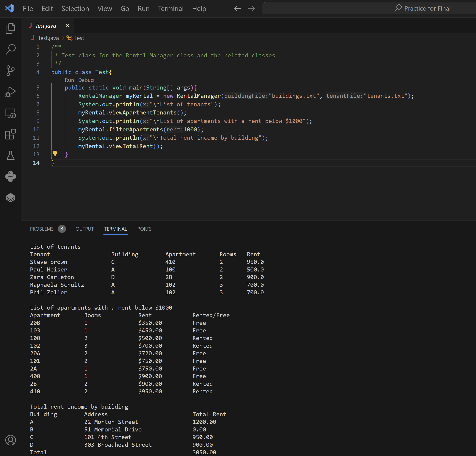Open the Run and Debug view

[10, 92]
